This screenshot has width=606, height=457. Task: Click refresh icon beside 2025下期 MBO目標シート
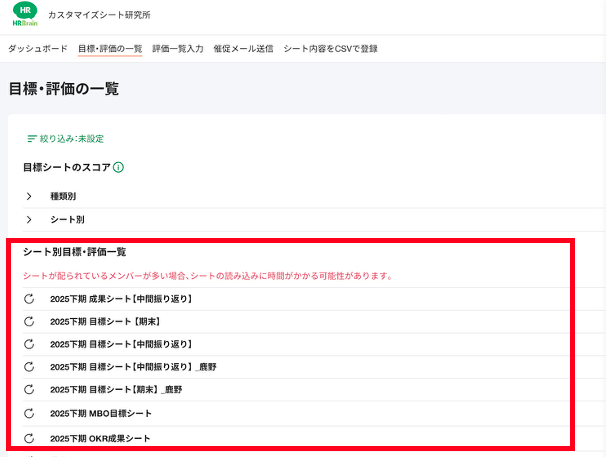29,413
